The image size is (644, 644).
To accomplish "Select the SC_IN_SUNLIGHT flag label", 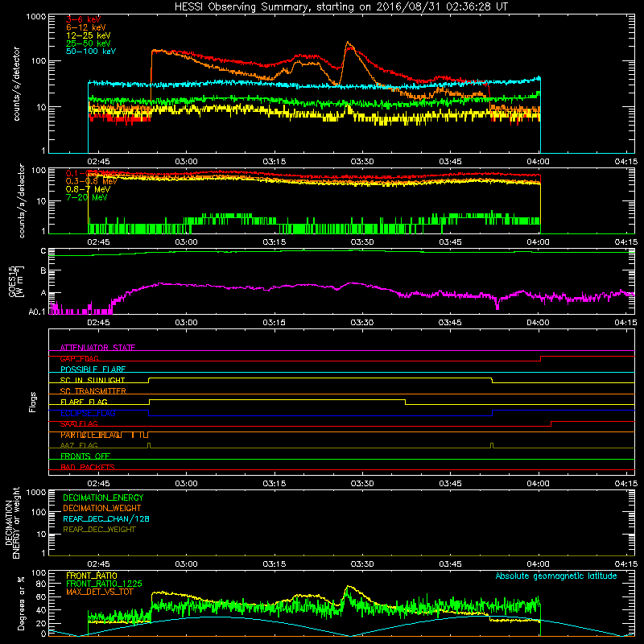I will [x=93, y=380].
